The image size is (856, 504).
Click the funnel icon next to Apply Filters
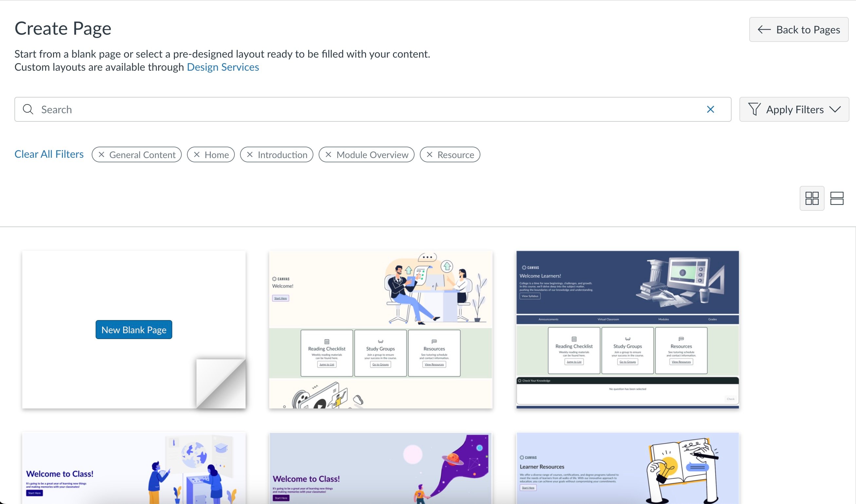755,109
